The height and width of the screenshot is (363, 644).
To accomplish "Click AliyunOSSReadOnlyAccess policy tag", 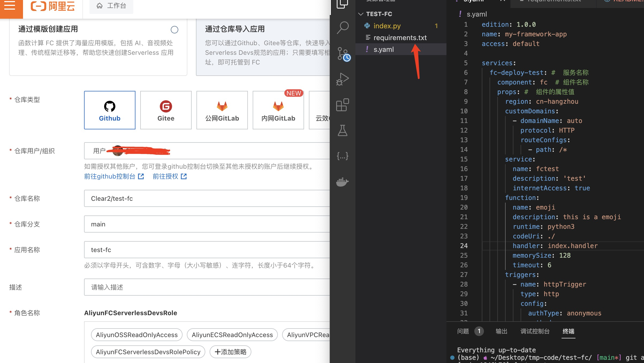I will (137, 335).
